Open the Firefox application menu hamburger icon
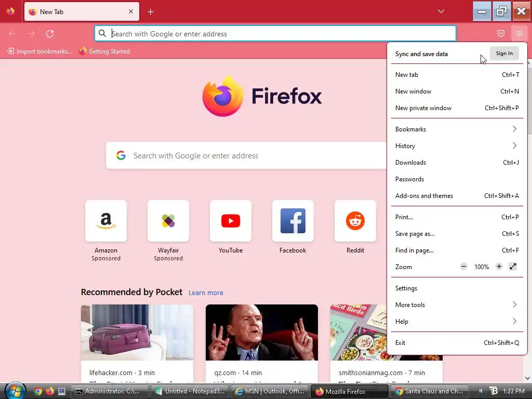Screen dimensions: 532x399 click(x=519, y=33)
